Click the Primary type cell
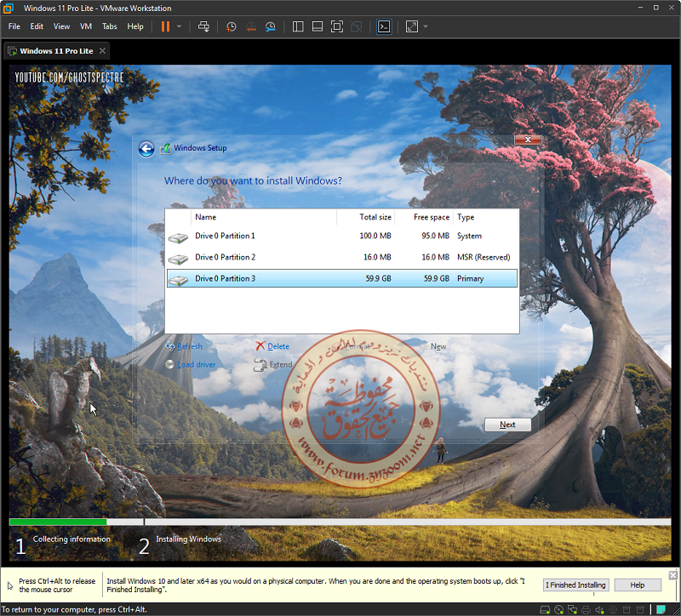Screen dimensions: 681x616 [x=470, y=278]
